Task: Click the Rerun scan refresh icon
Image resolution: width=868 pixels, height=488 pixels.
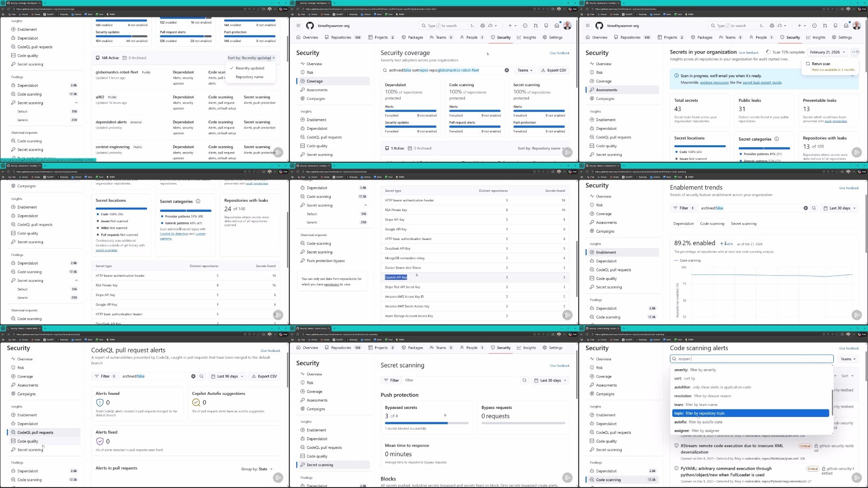Action: pos(808,64)
